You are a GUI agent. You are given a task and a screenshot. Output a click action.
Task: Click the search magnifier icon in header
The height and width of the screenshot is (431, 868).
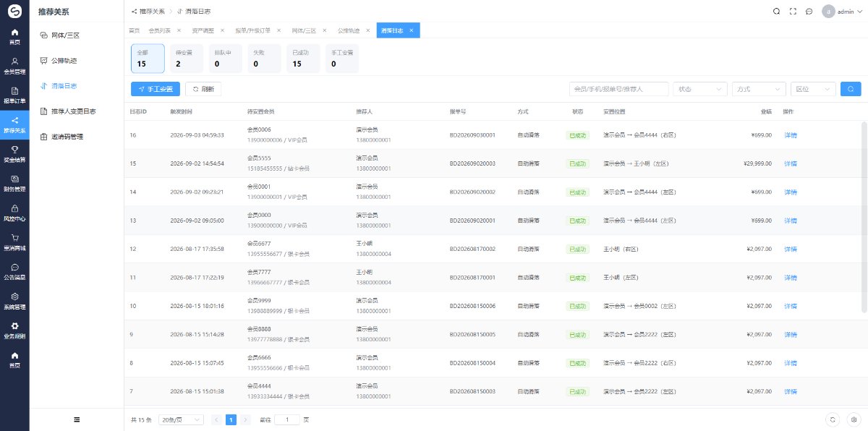click(776, 12)
